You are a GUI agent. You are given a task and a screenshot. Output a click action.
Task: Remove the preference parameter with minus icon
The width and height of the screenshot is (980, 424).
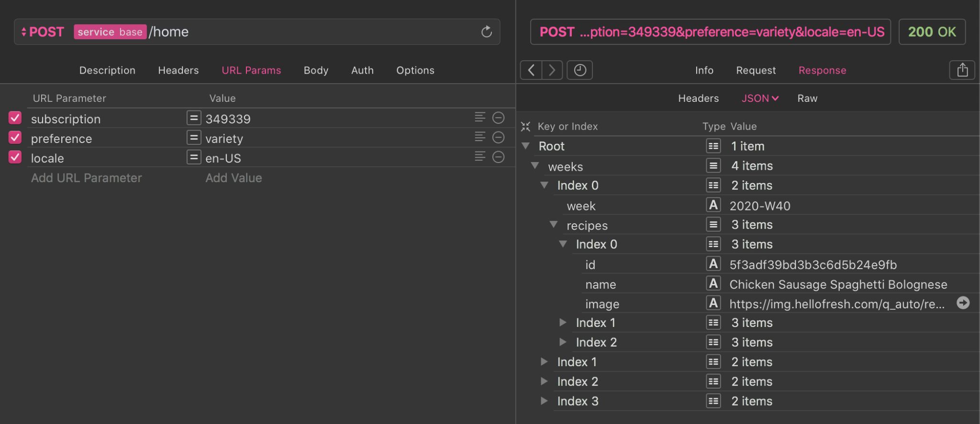499,137
